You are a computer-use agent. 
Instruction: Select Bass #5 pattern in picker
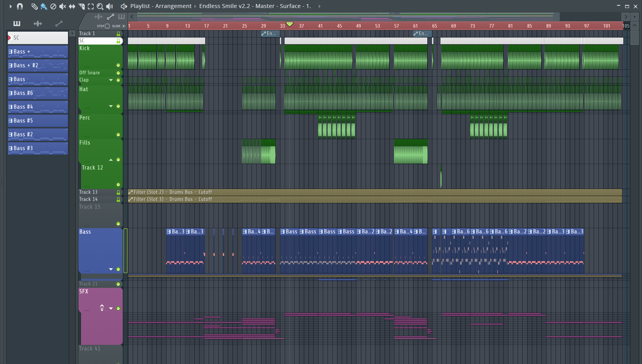(38, 121)
